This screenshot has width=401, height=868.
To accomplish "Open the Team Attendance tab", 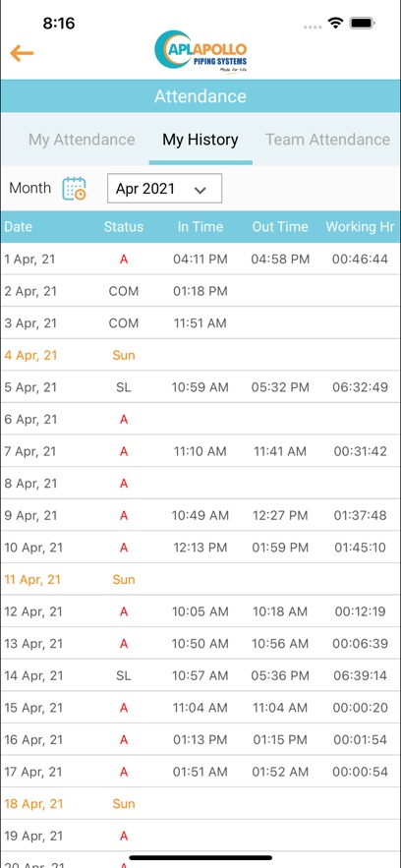I will point(327,140).
